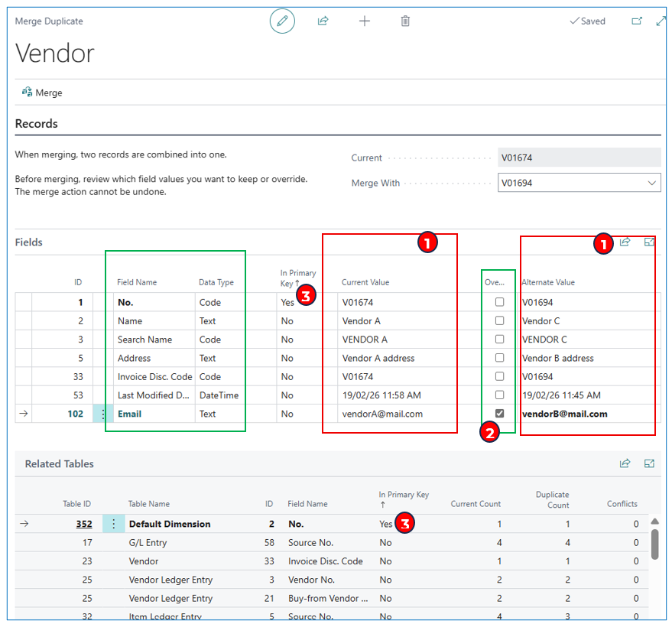The width and height of the screenshot is (672, 624).
Task: Click the Fields section heading
Action: pos(29,242)
